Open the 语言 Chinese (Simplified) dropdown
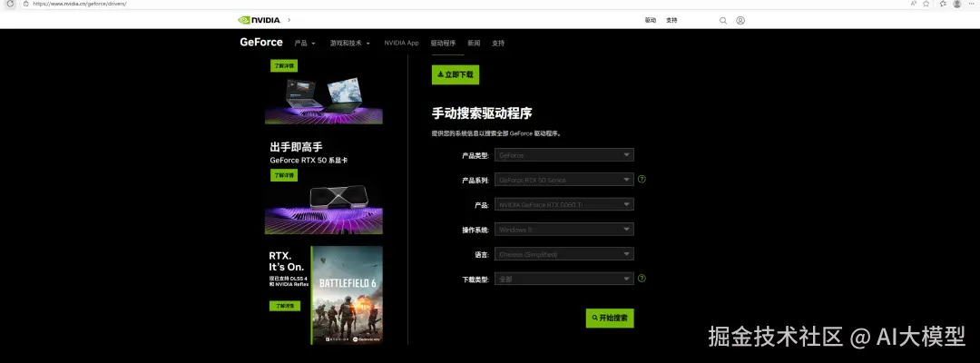The image size is (980, 363). (x=563, y=254)
